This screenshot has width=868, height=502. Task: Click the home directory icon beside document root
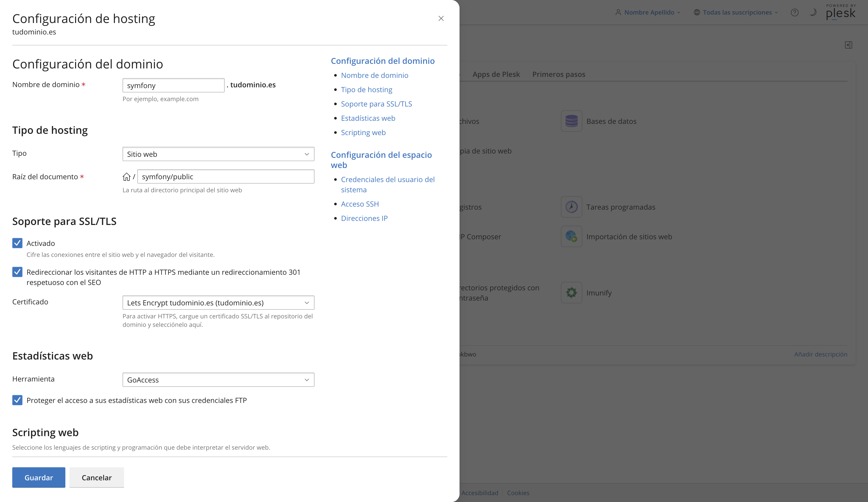click(126, 177)
